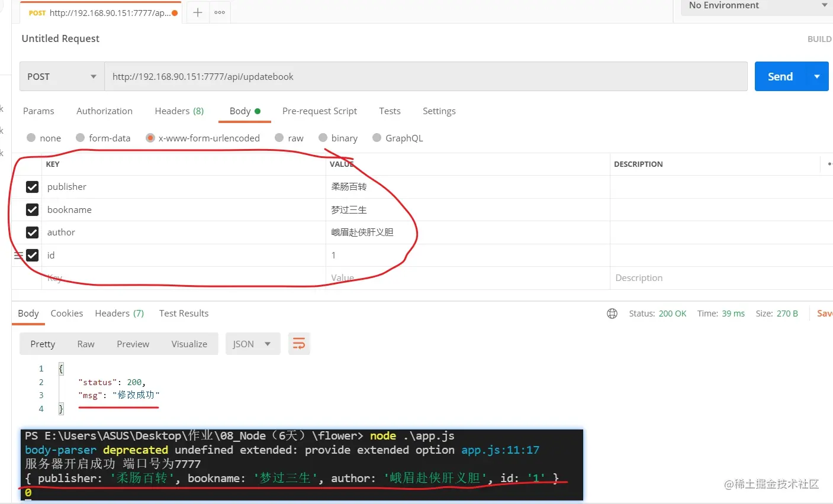
Task: Click the author key cell
Action: [x=184, y=232]
